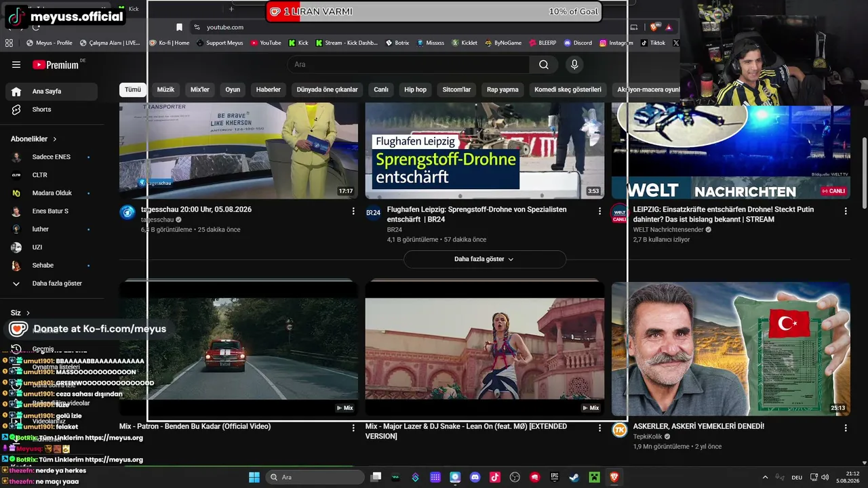Open the Siz section arrow
Screen dimensions: 868x488
[28, 313]
